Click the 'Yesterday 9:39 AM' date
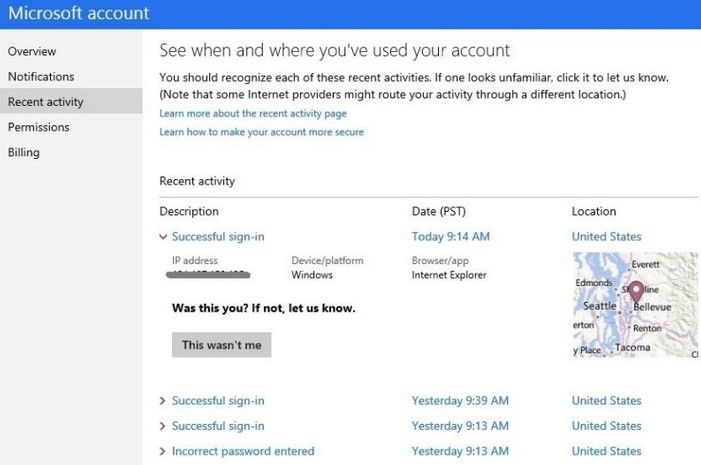701x465 pixels. click(460, 401)
